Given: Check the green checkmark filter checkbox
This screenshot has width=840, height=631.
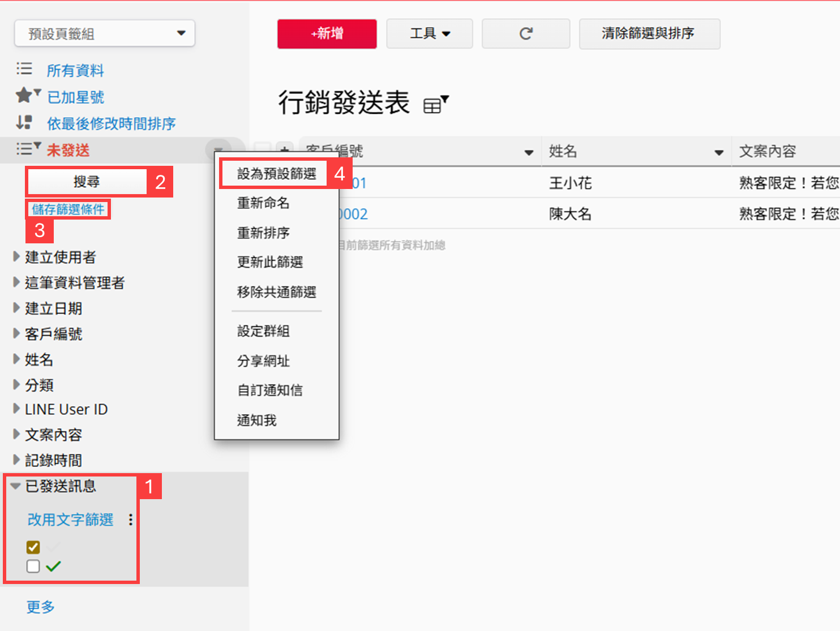Looking at the screenshot, I should 33,566.
